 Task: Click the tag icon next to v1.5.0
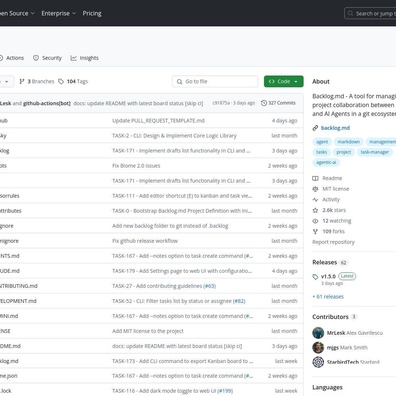(x=315, y=277)
